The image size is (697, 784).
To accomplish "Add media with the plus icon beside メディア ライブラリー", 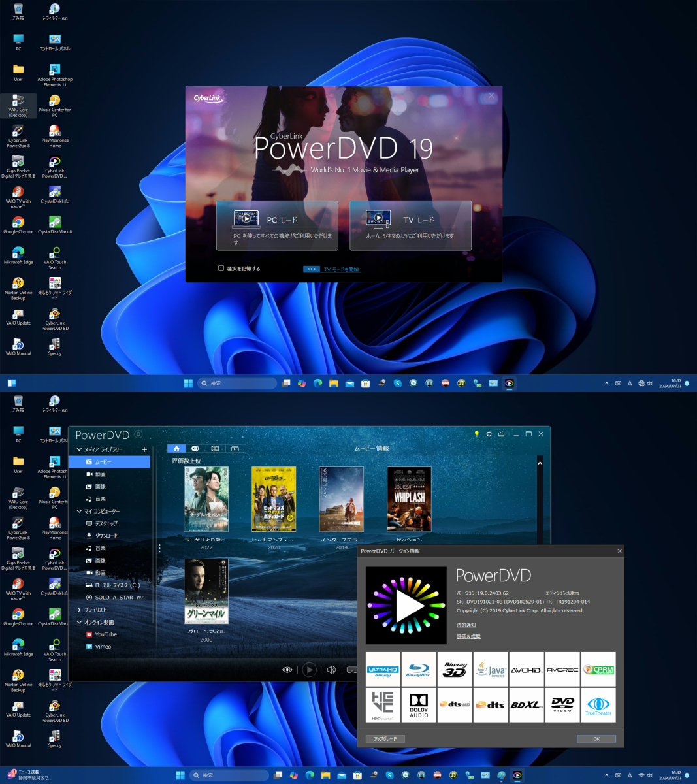I will pos(144,449).
